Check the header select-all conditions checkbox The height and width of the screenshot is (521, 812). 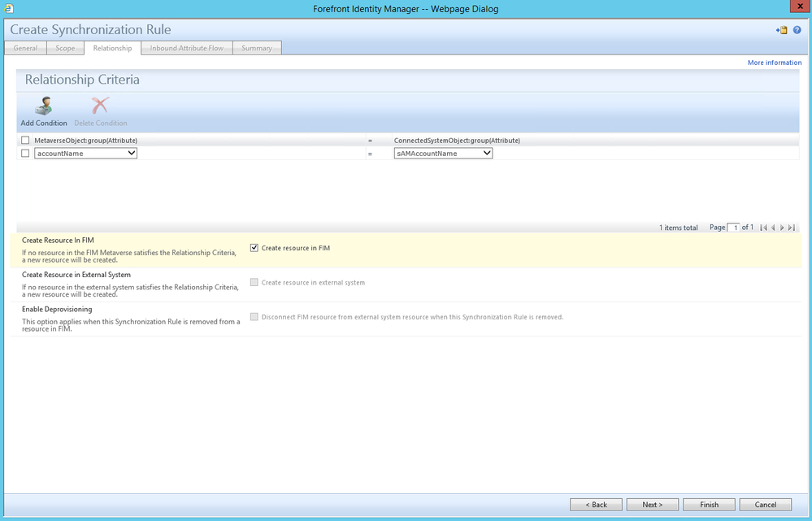coord(25,141)
